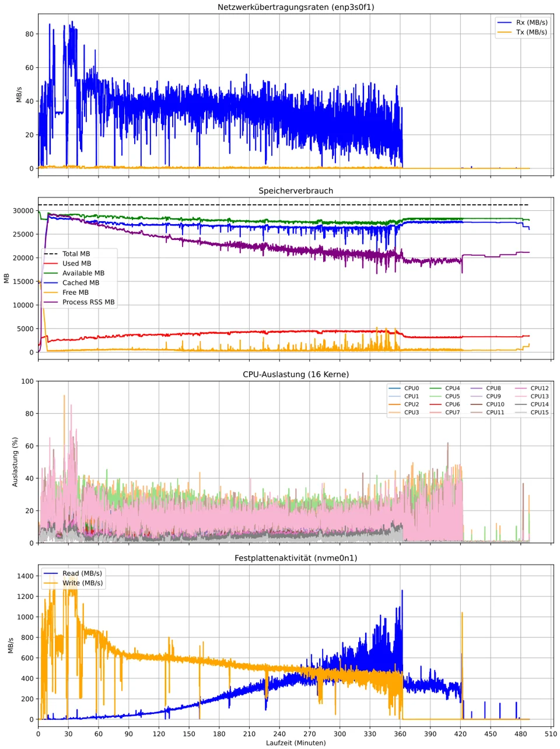Click the "Netzwerkübertragungsraten (enp3s0f1)" chart title
560x749 pixels.
(x=296, y=8)
